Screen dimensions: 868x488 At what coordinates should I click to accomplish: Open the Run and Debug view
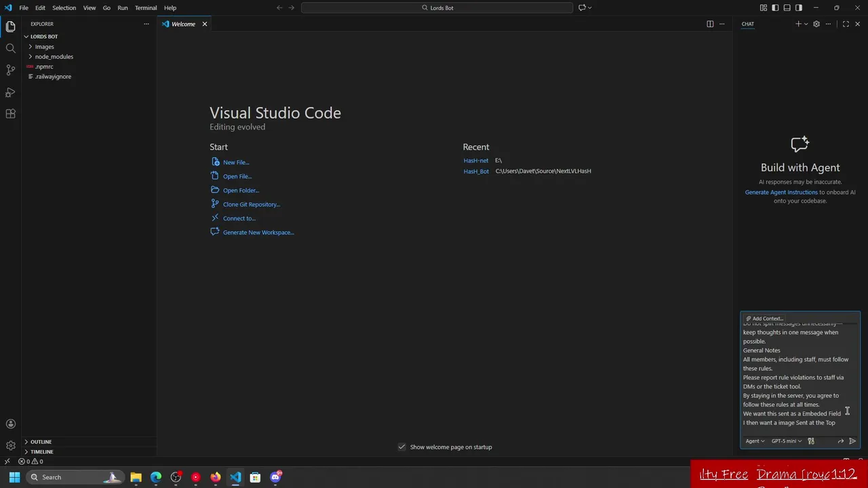pos(10,91)
